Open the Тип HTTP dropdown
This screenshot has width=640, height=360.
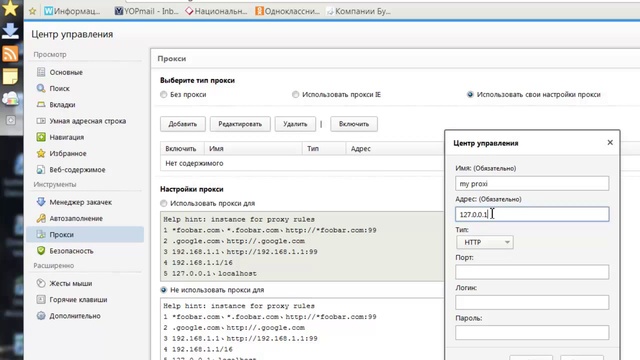pos(485,242)
